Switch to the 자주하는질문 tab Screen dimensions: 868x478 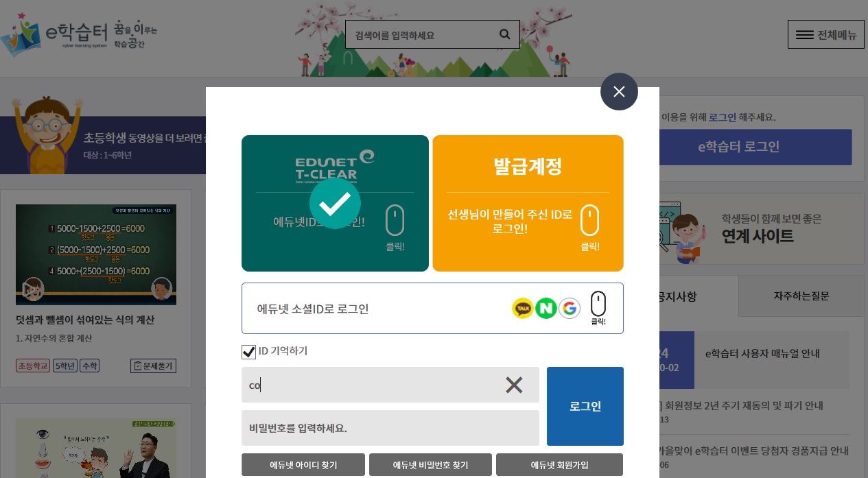(x=801, y=296)
